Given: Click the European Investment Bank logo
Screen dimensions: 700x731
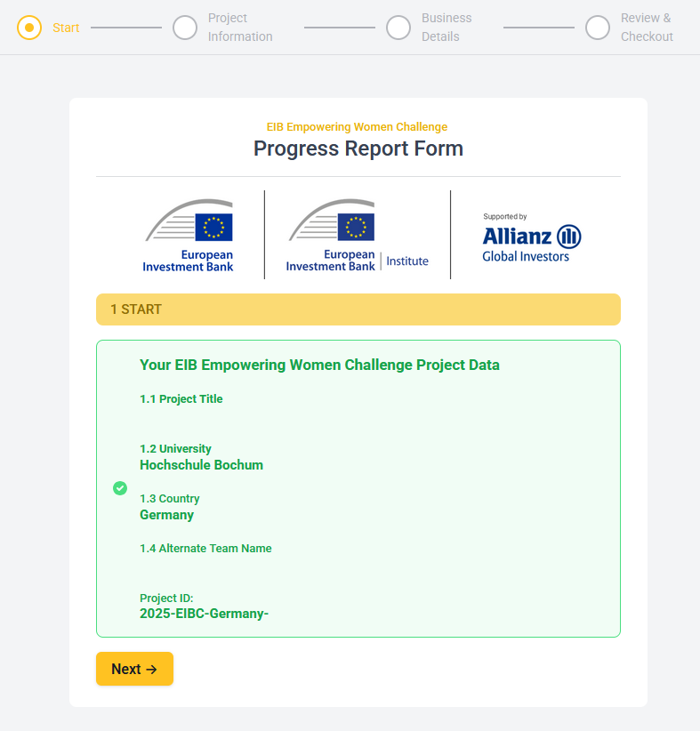Looking at the screenshot, I should [188, 236].
